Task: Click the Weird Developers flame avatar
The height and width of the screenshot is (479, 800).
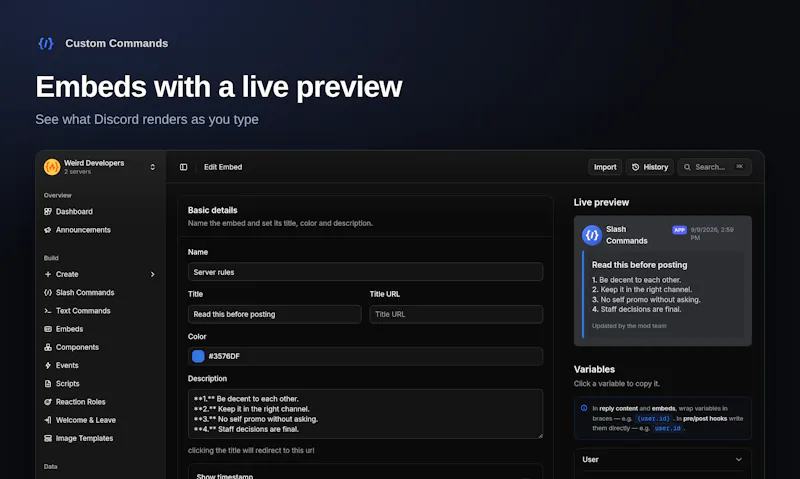Action: coord(52,167)
